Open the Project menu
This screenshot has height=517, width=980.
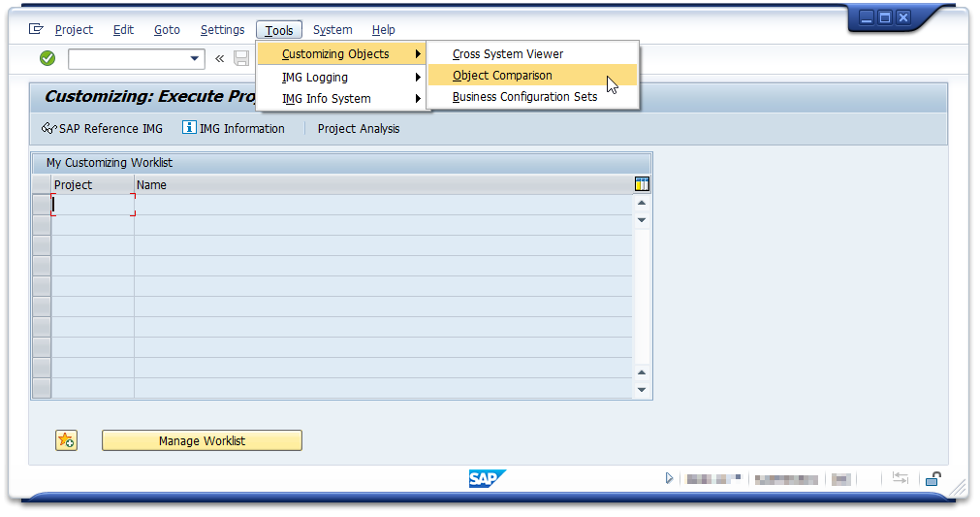coord(74,29)
